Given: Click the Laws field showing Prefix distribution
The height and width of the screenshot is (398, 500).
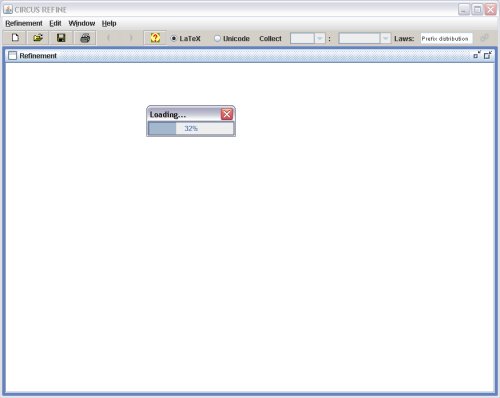Looking at the screenshot, I should coord(446,39).
